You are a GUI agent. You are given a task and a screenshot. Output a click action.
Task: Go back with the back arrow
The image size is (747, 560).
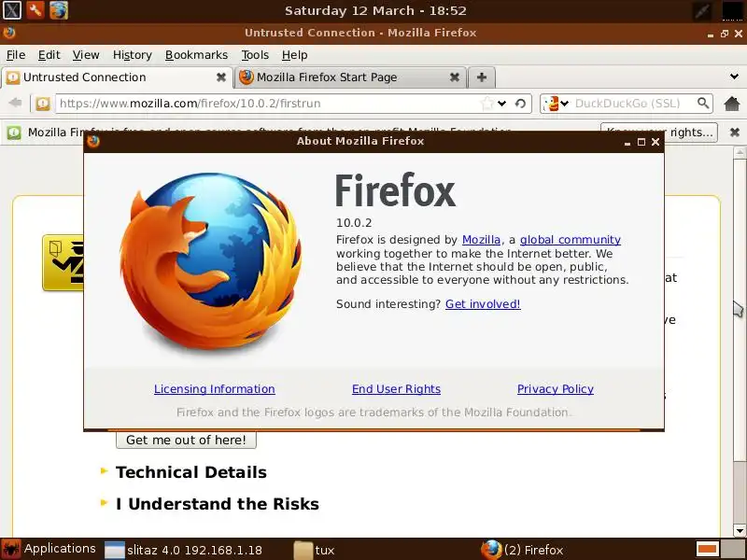15,103
